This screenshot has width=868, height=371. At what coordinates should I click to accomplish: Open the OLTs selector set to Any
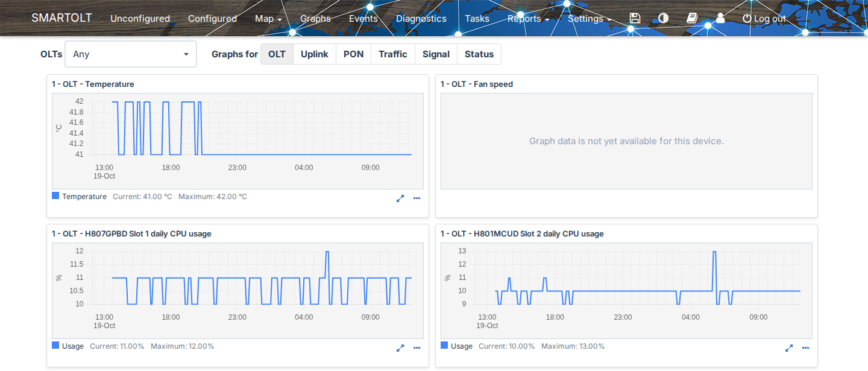pos(131,54)
